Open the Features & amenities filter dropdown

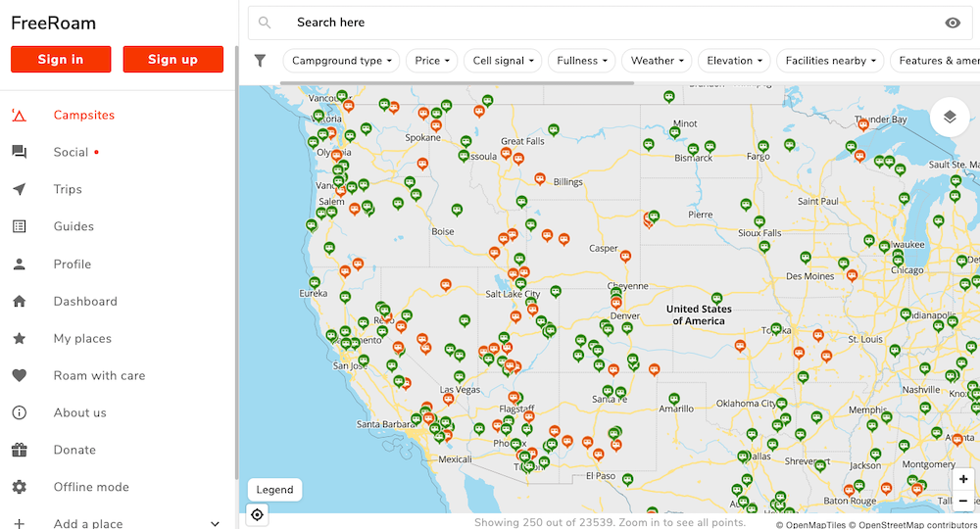(936, 61)
